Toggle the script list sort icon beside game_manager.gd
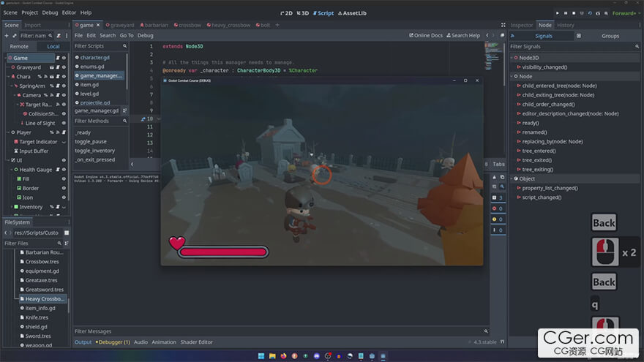 (125, 110)
